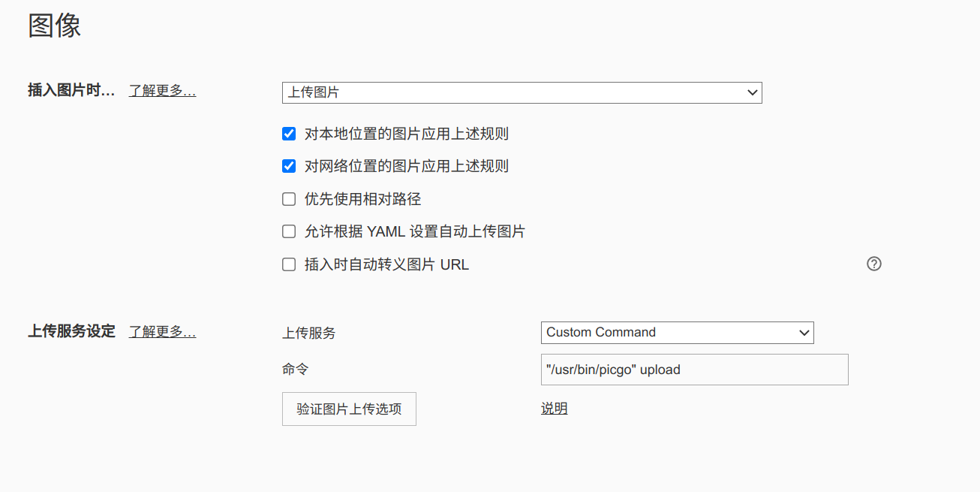Select the 上传服务设定 section label
The width and height of the screenshot is (980, 492).
point(71,331)
